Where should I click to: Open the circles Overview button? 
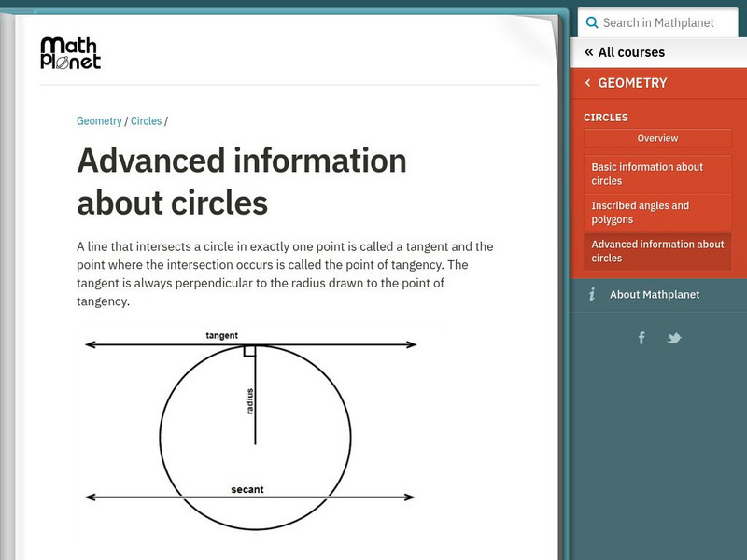657,138
